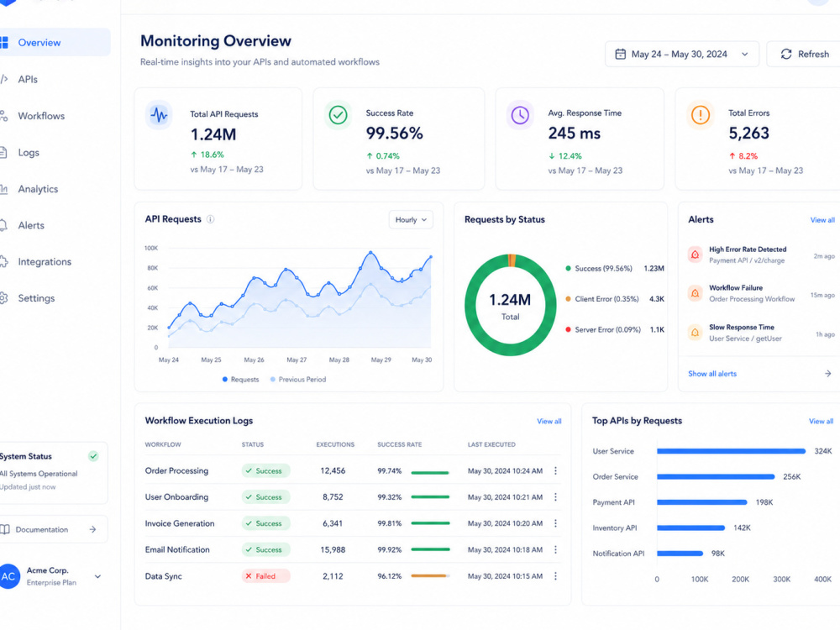Image resolution: width=840 pixels, height=630 pixels.
Task: Click the Success badge for Order Processing
Action: tap(265, 471)
